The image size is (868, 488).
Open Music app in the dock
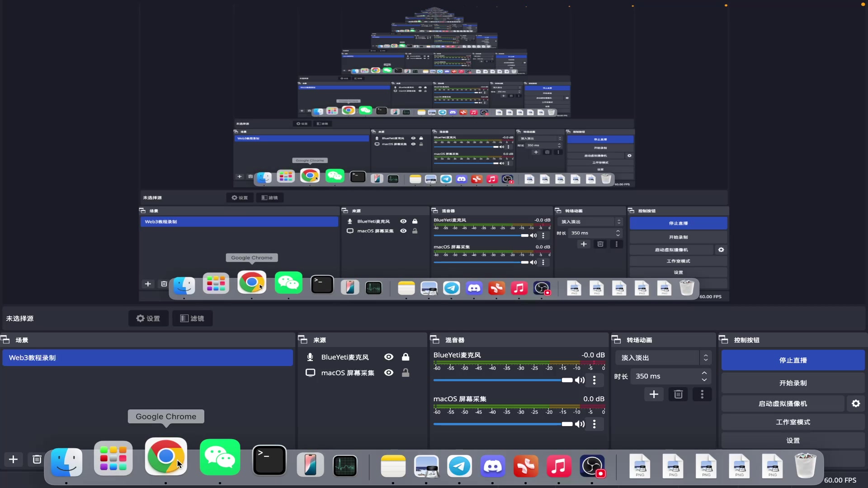(559, 466)
